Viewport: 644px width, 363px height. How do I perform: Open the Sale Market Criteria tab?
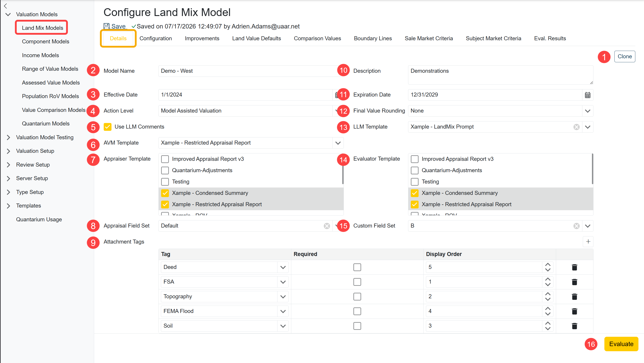point(429,38)
